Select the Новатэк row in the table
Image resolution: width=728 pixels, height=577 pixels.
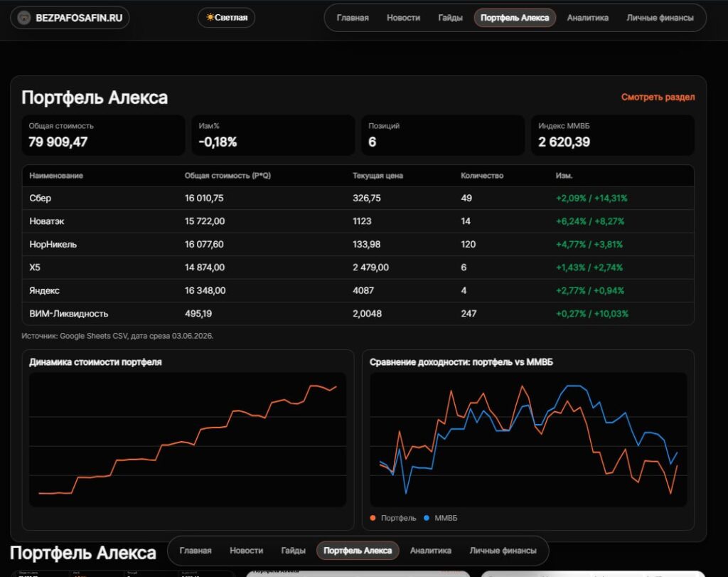pyautogui.click(x=358, y=221)
